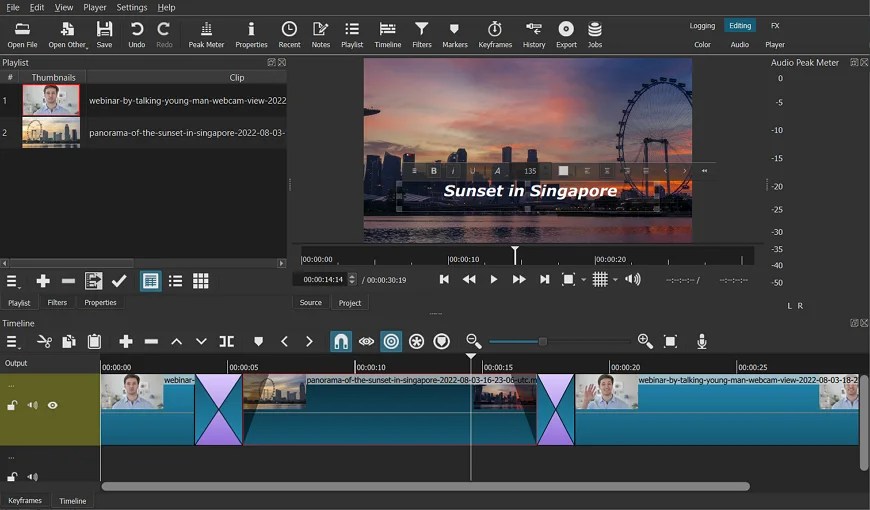Paste clip using timeline clipboard icon
Viewport: 870px width, 510px height.
[x=94, y=341]
